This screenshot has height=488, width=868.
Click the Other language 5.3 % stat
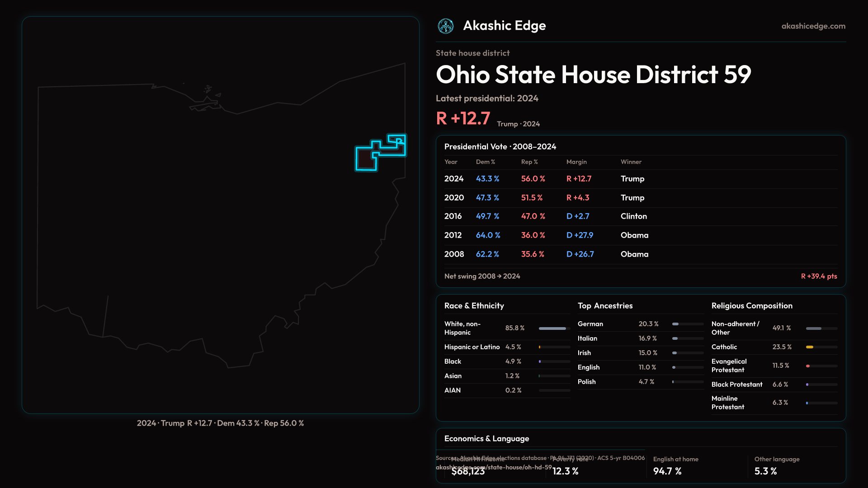pos(765,471)
